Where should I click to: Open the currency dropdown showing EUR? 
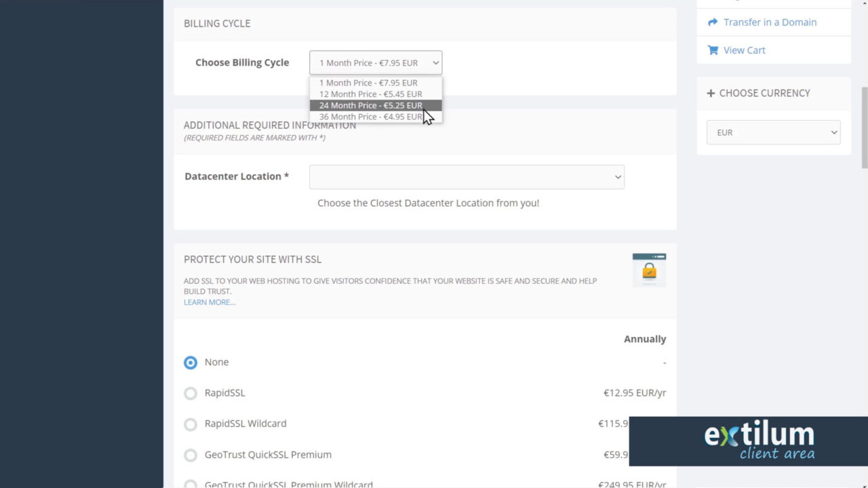pos(773,132)
